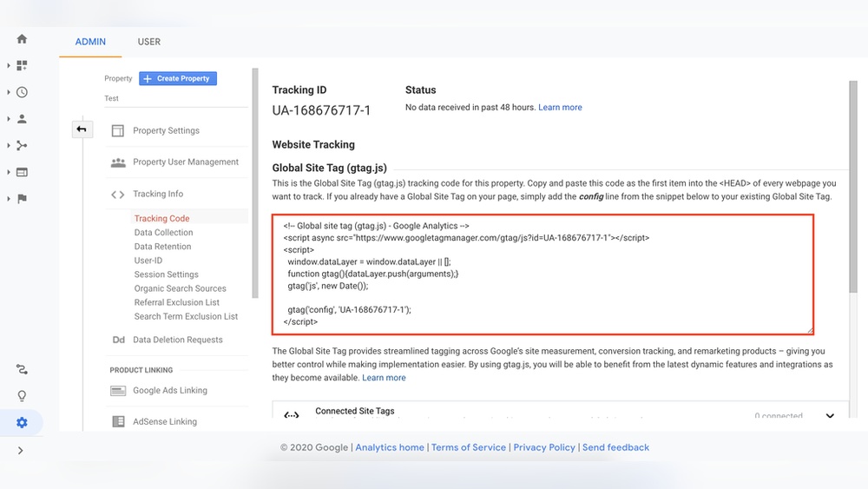The width and height of the screenshot is (868, 489).
Task: Open AdSense Linking
Action: tap(164, 421)
